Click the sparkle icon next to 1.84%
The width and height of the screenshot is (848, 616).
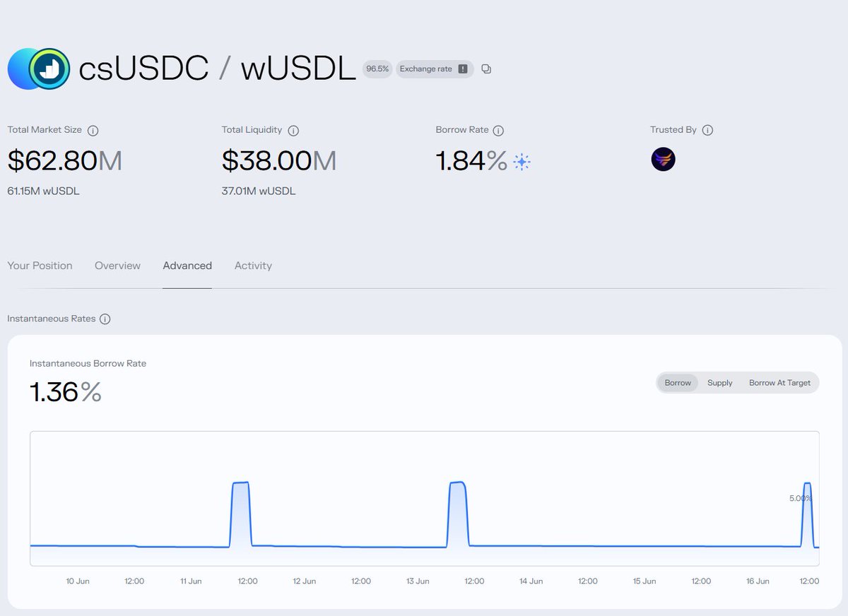(522, 162)
